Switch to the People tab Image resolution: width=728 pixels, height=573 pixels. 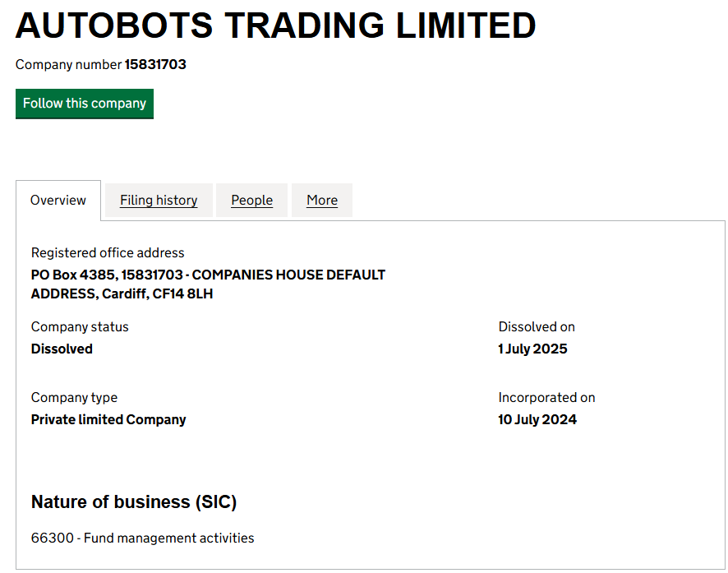(x=251, y=201)
